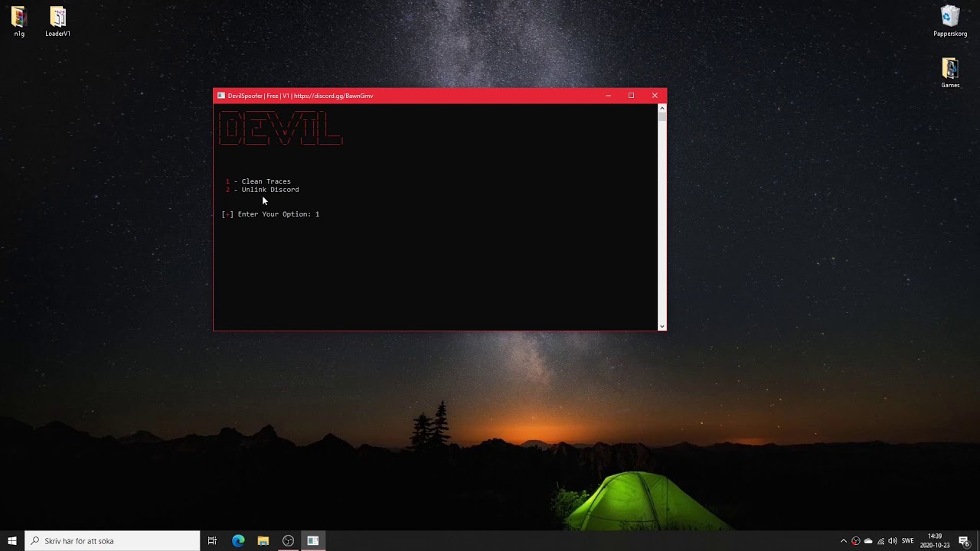Close the DevilSpoofer window
The image size is (980, 551).
click(655, 96)
